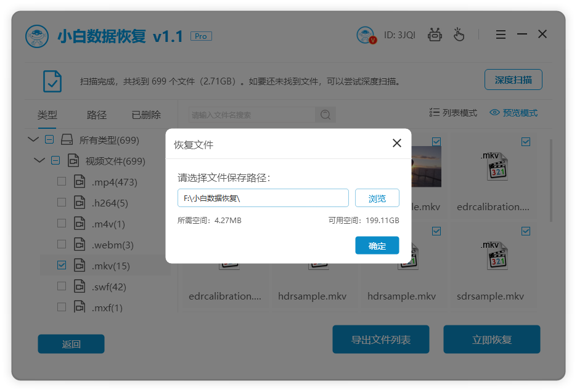Click the 浏览 browse button
577x392 pixels.
377,198
